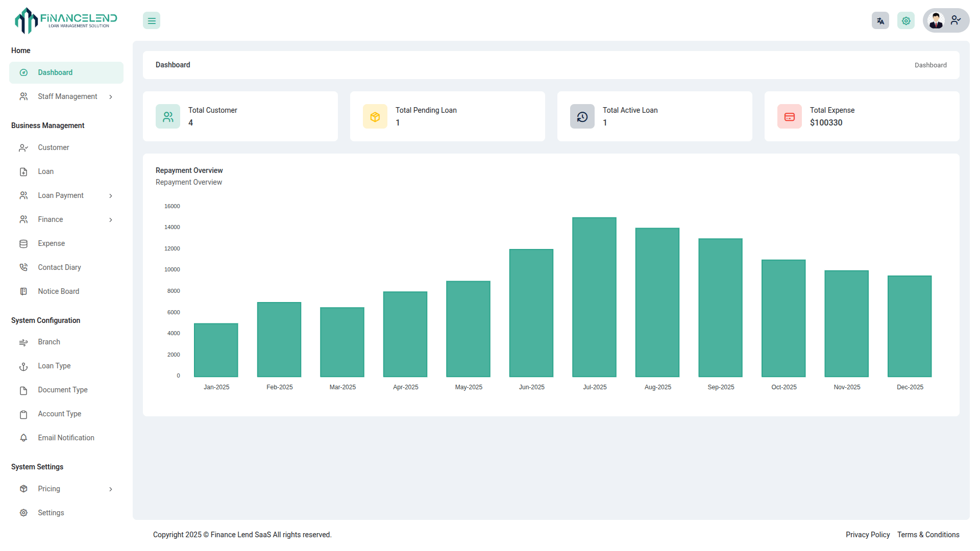This screenshot has width=980, height=551.
Task: Open the Privacy Policy link
Action: (x=867, y=535)
